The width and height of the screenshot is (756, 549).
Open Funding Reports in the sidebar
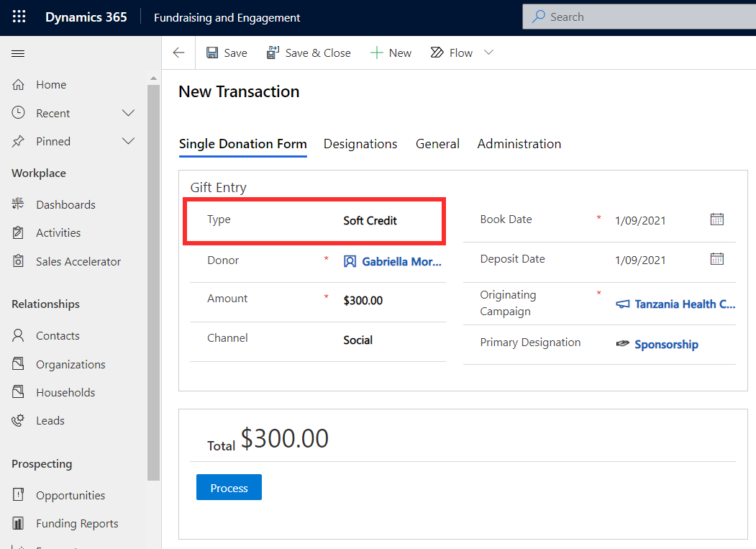[x=77, y=523]
